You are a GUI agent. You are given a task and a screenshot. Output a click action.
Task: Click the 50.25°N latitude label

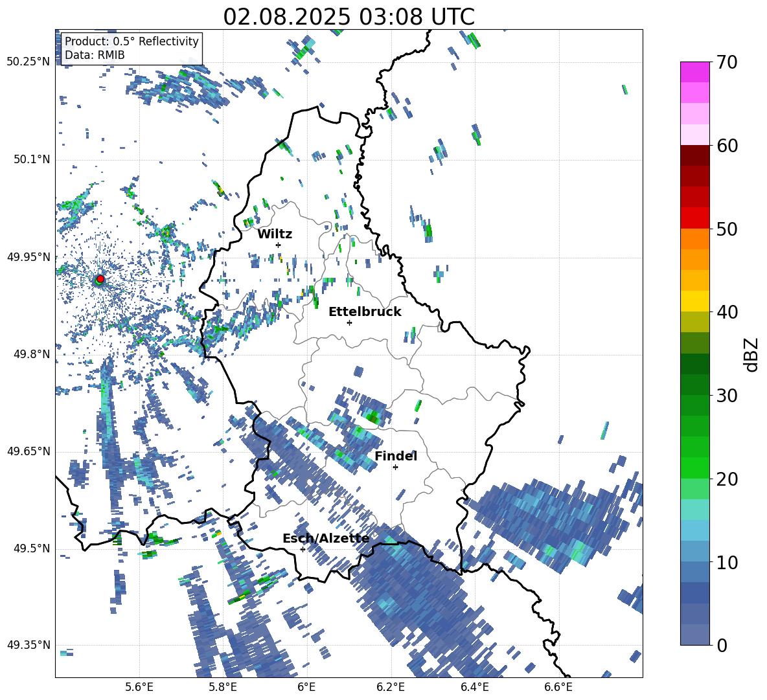pos(29,62)
